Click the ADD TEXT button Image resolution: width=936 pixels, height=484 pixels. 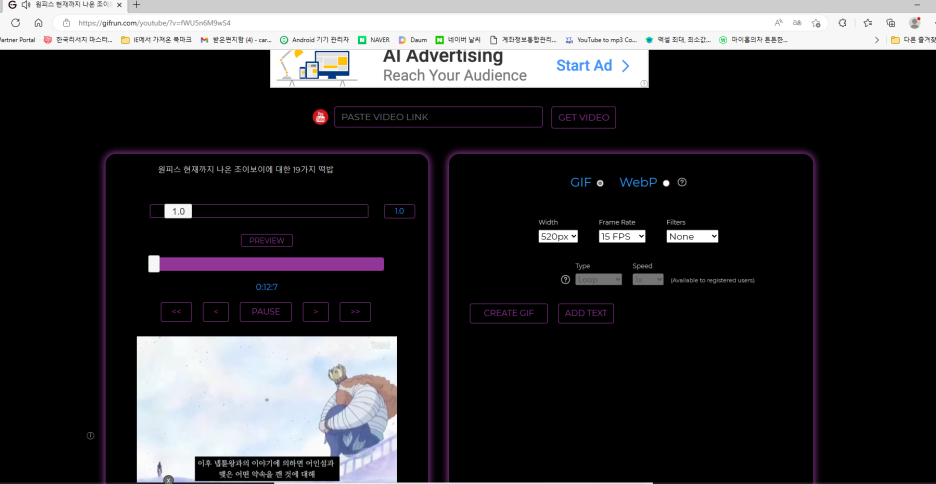(x=586, y=313)
